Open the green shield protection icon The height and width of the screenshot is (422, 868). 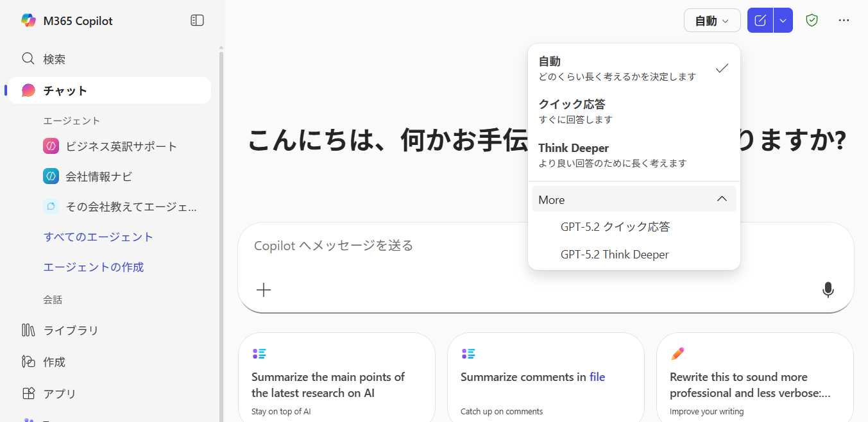[x=812, y=21]
